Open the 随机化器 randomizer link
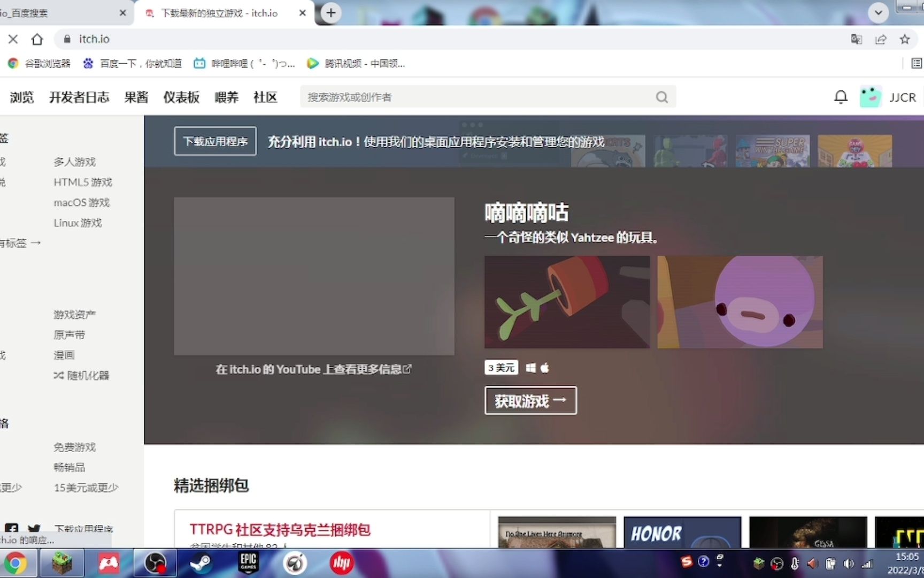Screen dimensions: 924x578 81,375
